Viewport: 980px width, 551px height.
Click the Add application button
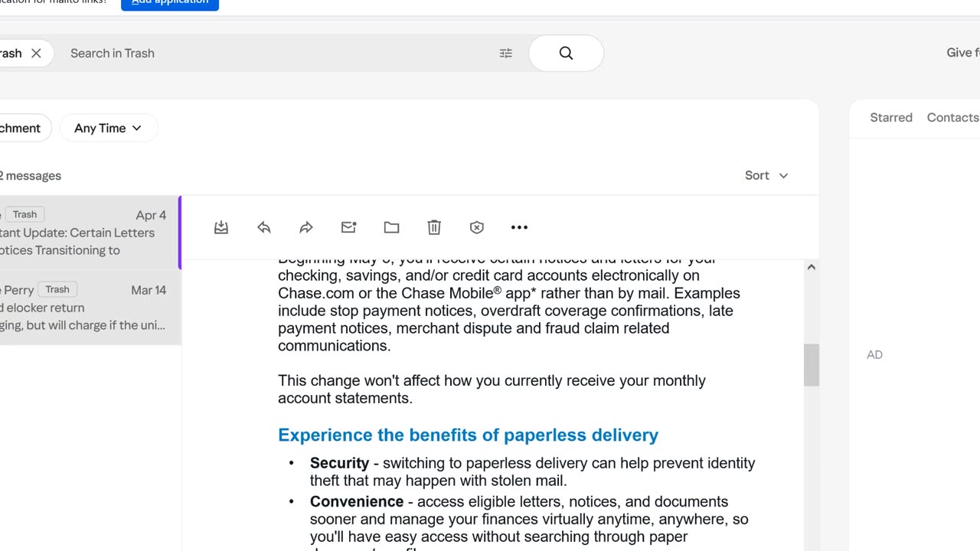click(x=169, y=3)
